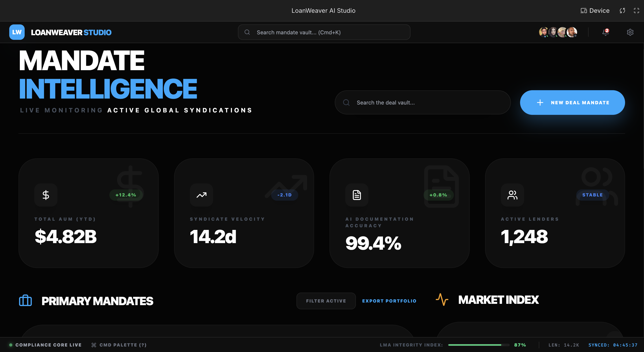Click the document icon in AI Accuracy card
This screenshot has width=644, height=352.
coord(357,195)
